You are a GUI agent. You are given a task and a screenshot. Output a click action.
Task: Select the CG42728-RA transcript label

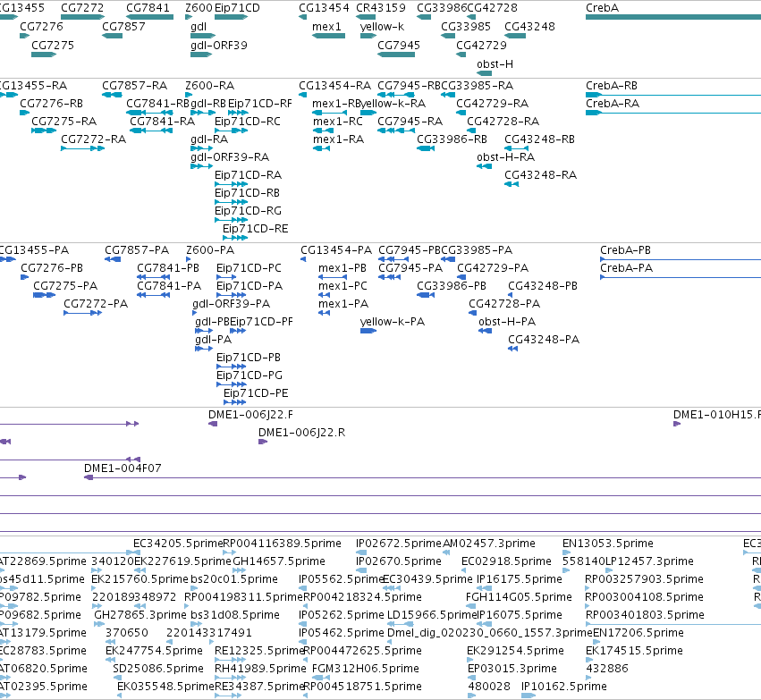[503, 122]
